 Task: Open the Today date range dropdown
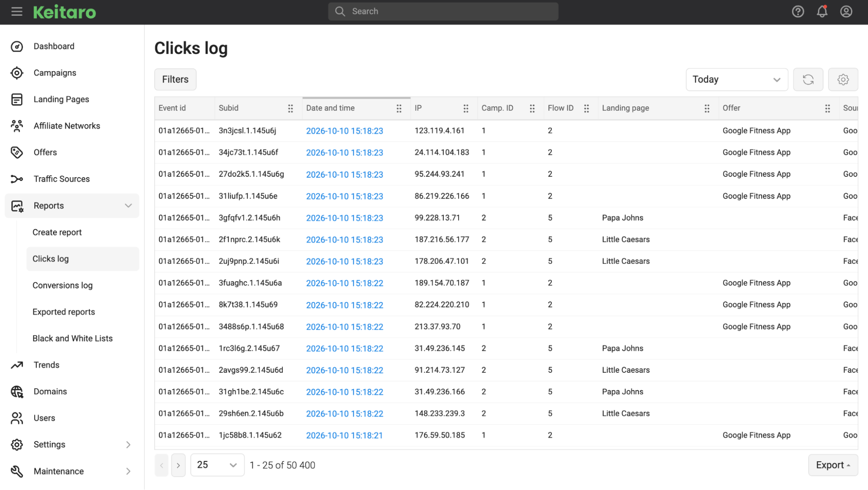pyautogui.click(x=737, y=79)
